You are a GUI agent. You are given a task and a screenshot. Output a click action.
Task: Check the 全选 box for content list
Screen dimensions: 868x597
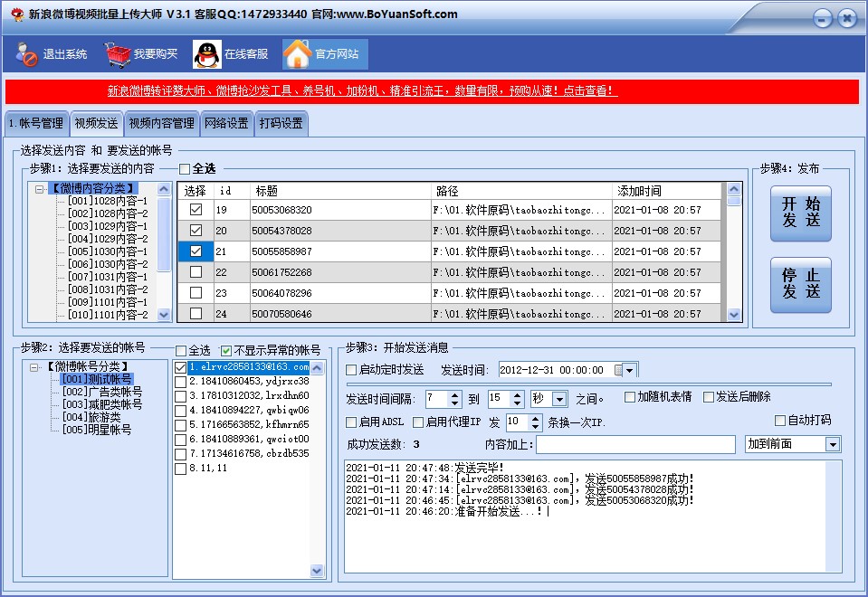pyautogui.click(x=185, y=169)
